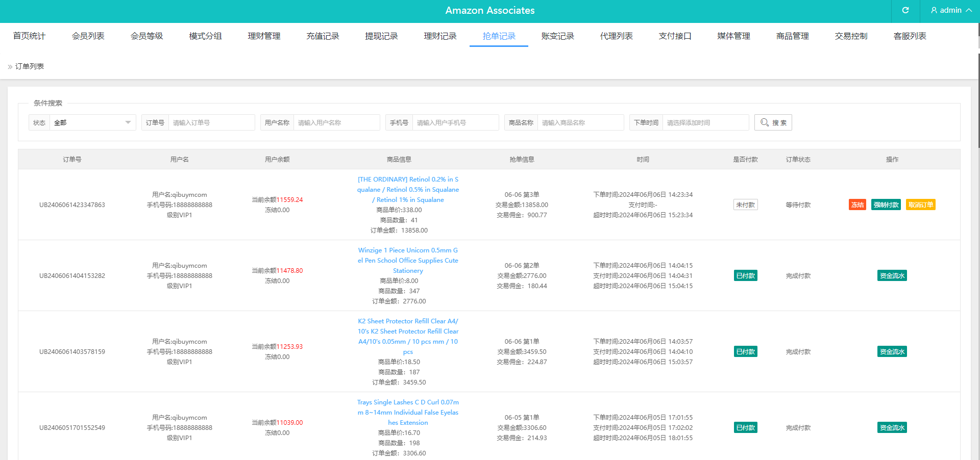Click the 商品名称 input field

click(x=580, y=122)
